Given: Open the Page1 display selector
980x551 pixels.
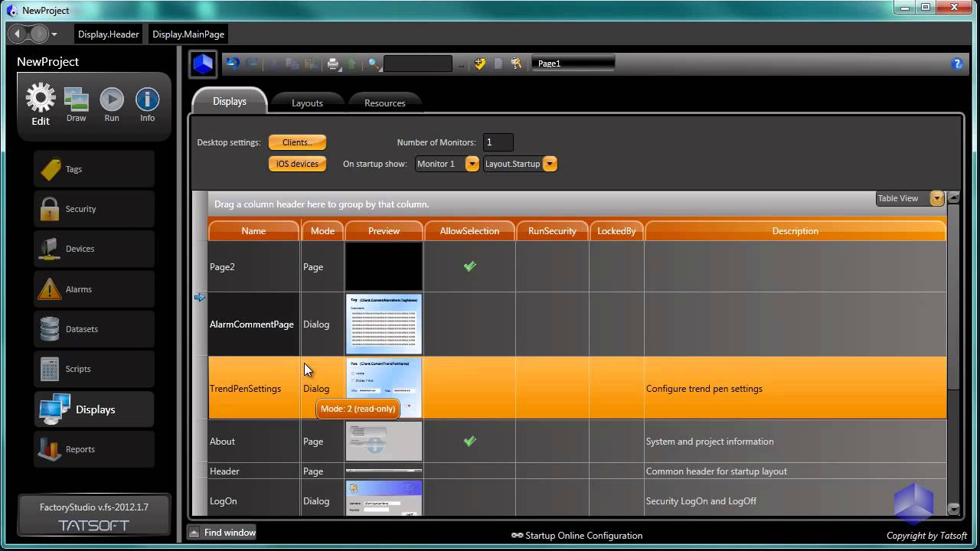Looking at the screenshot, I should (573, 64).
